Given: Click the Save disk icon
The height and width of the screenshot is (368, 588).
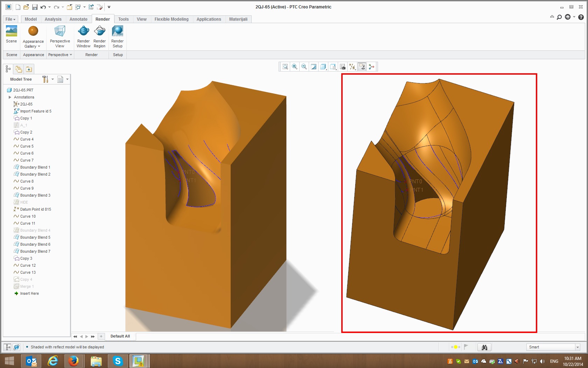Looking at the screenshot, I should (35, 7).
